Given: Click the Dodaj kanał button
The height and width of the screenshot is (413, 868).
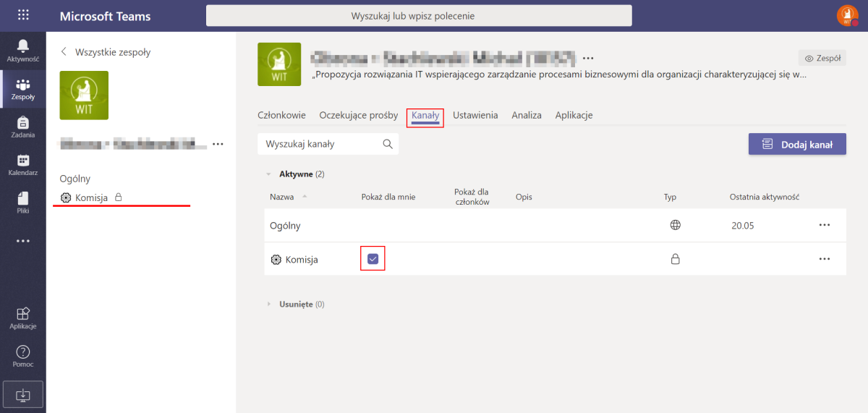Looking at the screenshot, I should [797, 144].
